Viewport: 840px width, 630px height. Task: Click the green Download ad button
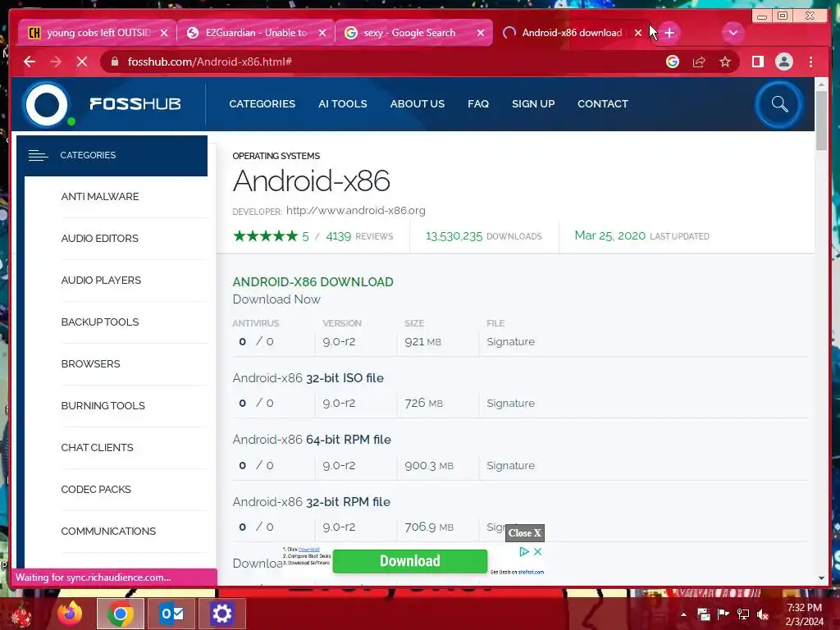(410, 561)
